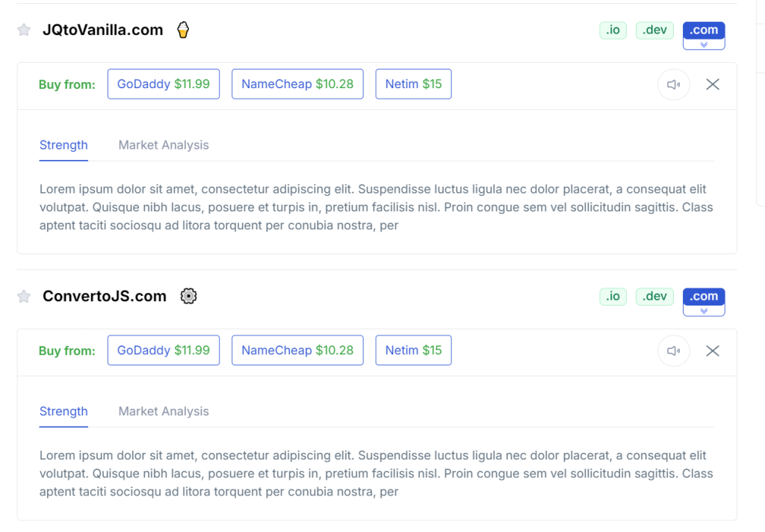The width and height of the screenshot is (765, 532).
Task: Buy JQtoVanilla.com from GoDaddy for $11.99
Action: pos(163,84)
